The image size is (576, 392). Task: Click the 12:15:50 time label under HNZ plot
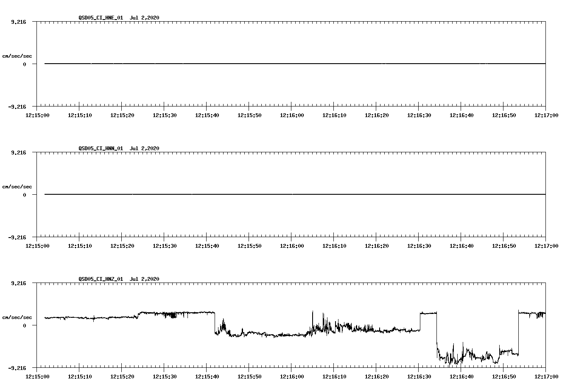tap(249, 376)
